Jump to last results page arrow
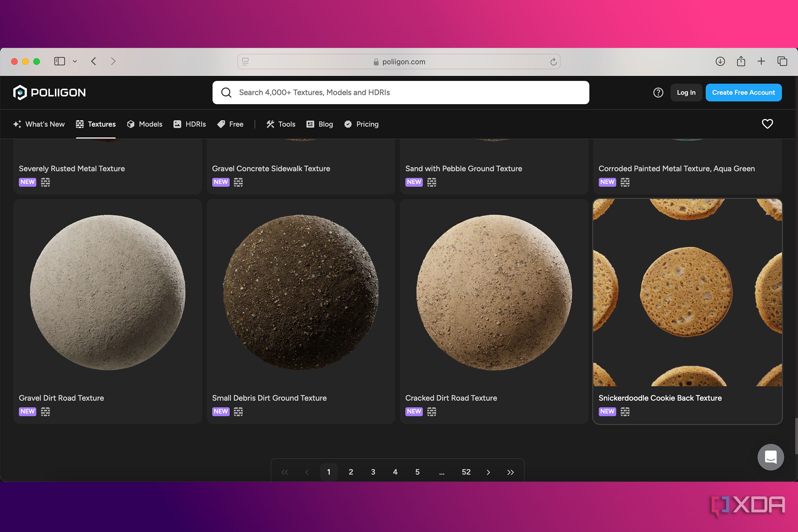The width and height of the screenshot is (798, 532). [x=510, y=472]
